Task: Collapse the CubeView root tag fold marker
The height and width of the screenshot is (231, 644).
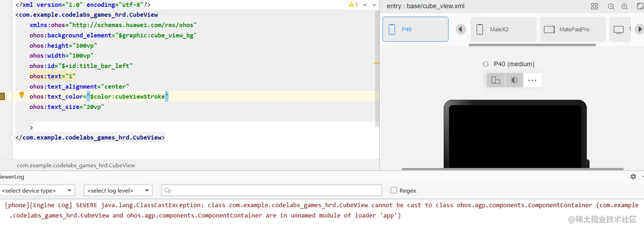Action: (13, 15)
